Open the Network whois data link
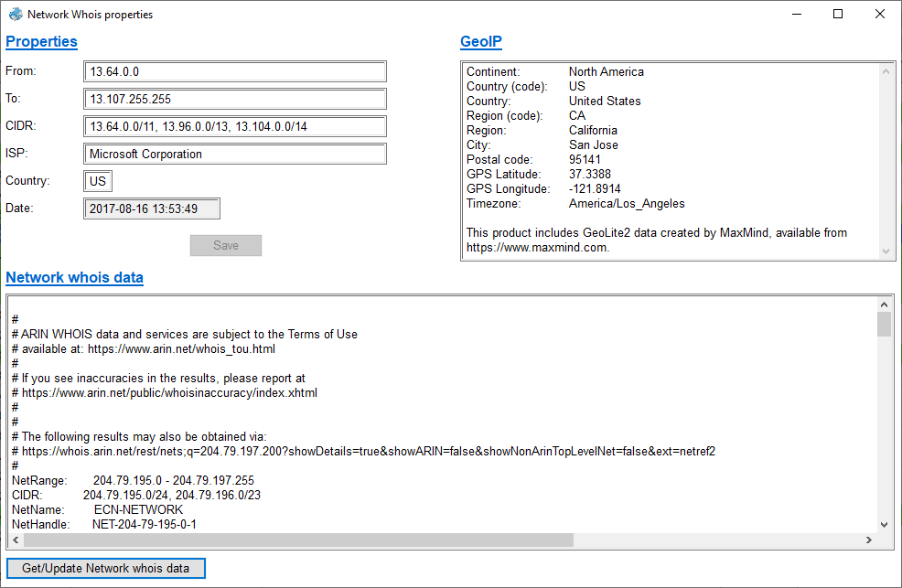Screen dimensions: 902x588 (74, 277)
